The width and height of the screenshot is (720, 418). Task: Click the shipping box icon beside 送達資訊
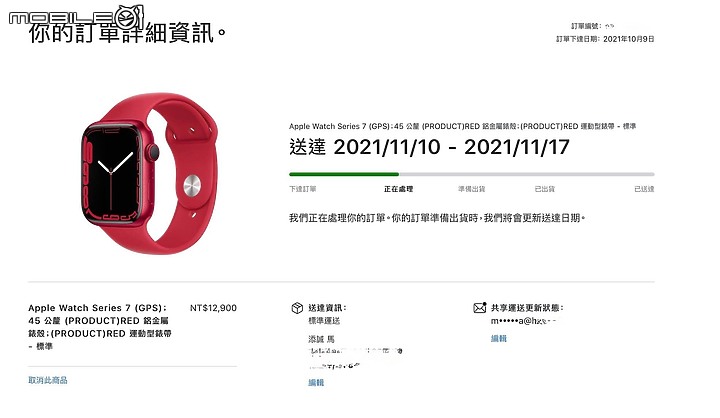click(297, 308)
